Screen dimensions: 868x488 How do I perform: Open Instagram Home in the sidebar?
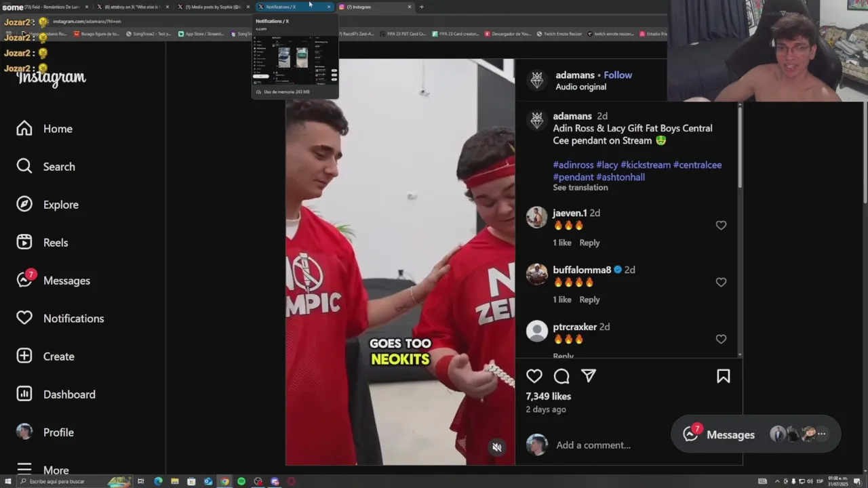45,129
